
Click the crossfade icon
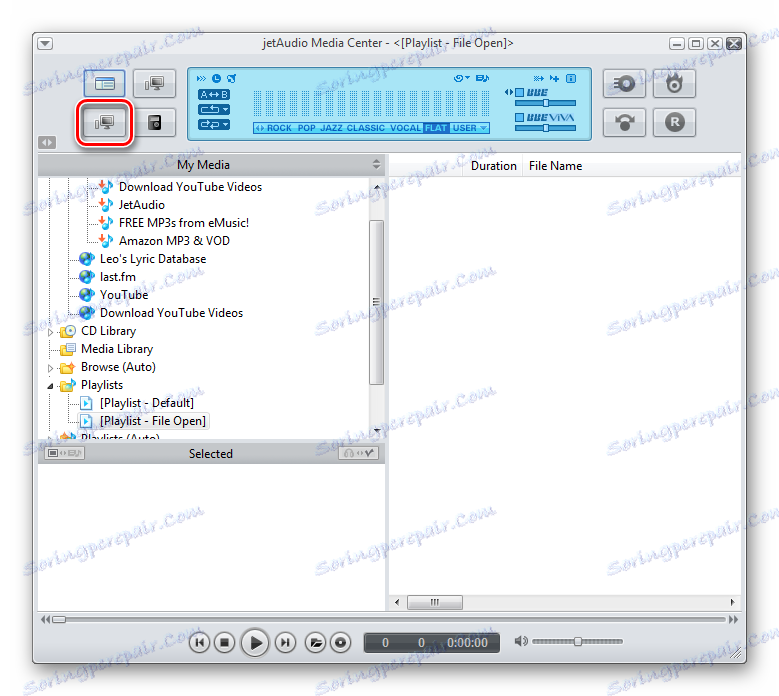(539, 78)
